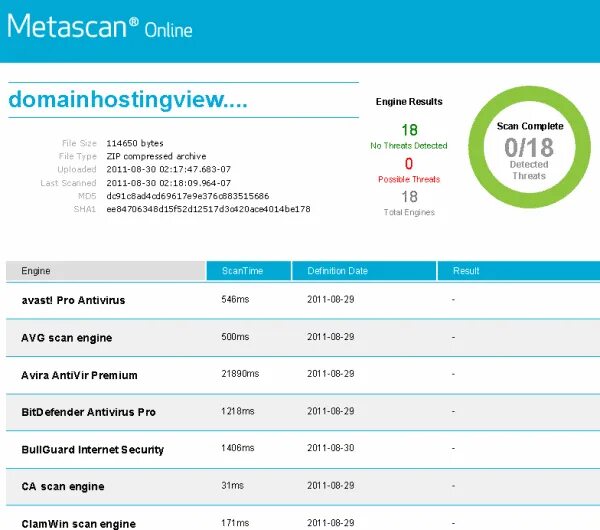600x530 pixels.
Task: Click the Metascan Online logo
Action: coord(99,26)
